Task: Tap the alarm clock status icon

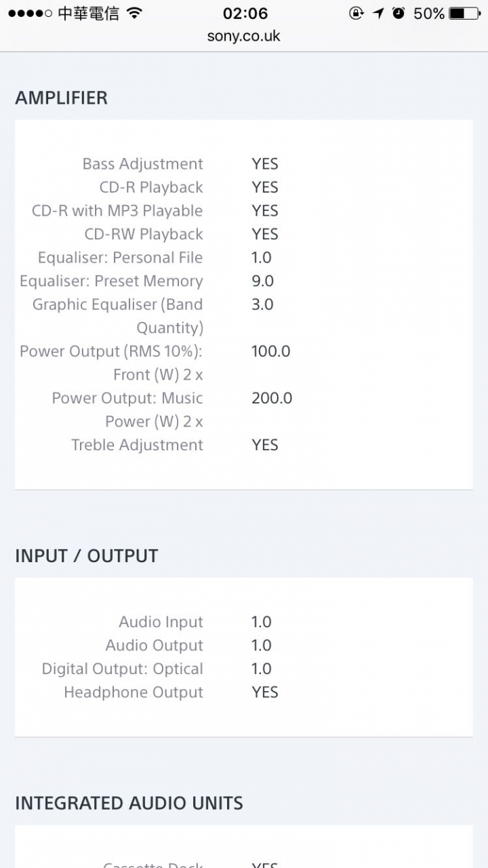Action: 399,13
